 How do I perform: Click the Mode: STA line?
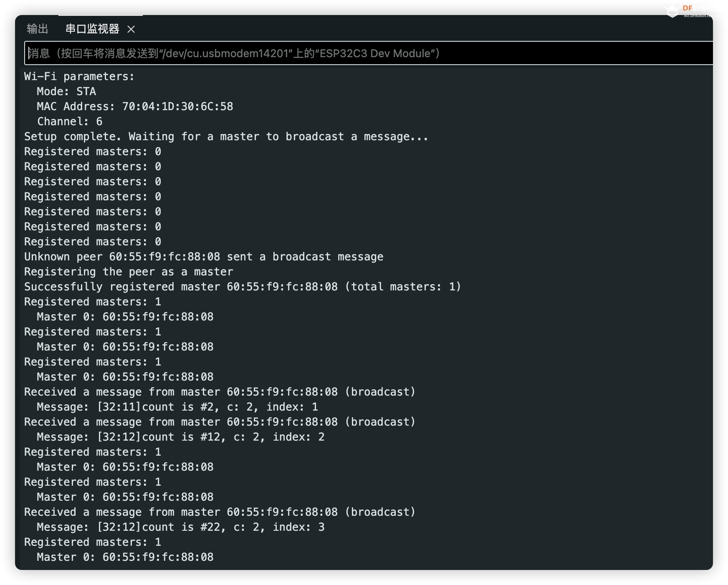[66, 92]
